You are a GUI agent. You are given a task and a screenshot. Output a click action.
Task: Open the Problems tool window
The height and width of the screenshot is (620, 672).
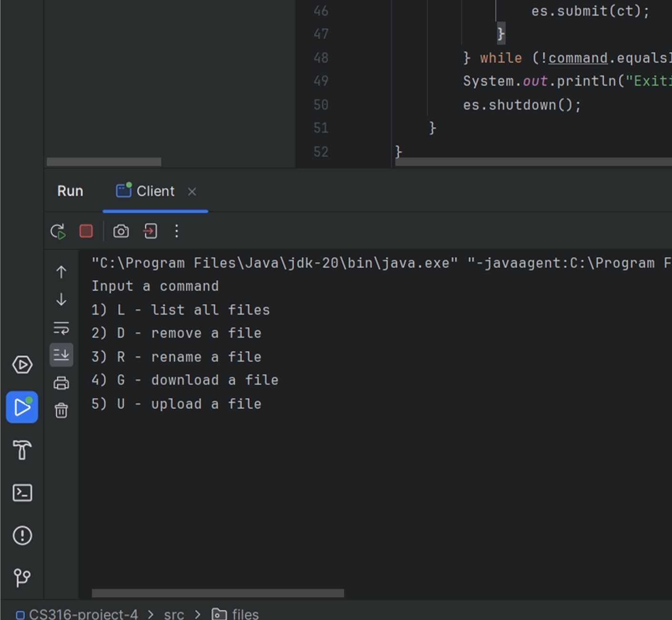pyautogui.click(x=22, y=536)
